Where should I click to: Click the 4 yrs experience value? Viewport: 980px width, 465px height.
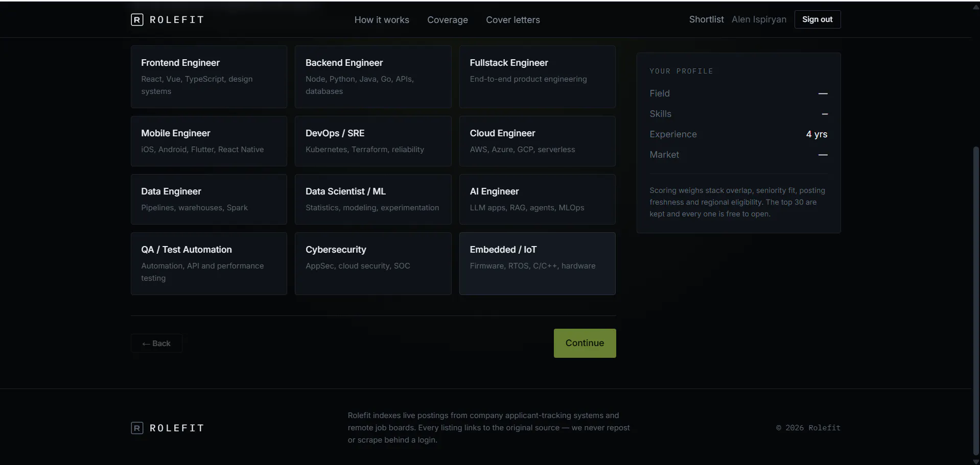point(816,134)
